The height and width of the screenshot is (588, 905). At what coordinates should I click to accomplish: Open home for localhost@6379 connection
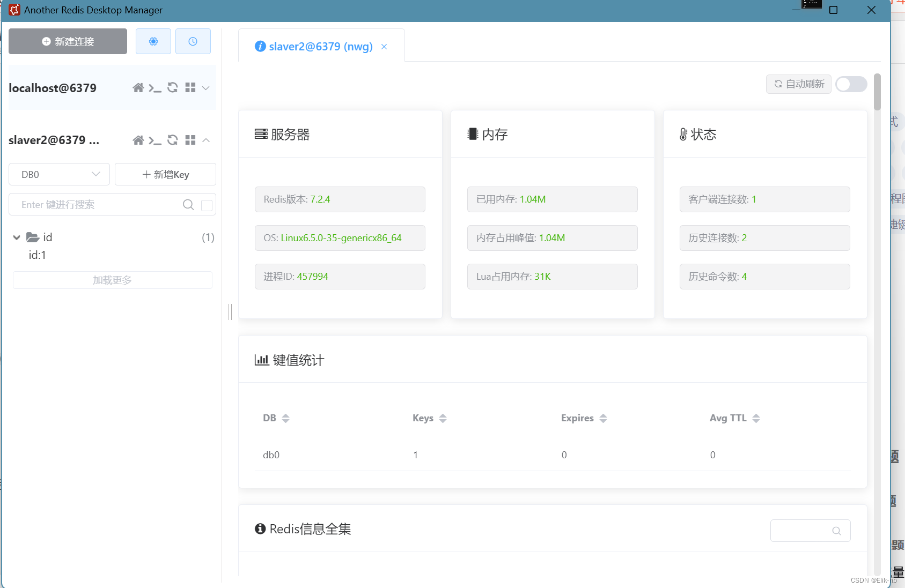click(138, 88)
